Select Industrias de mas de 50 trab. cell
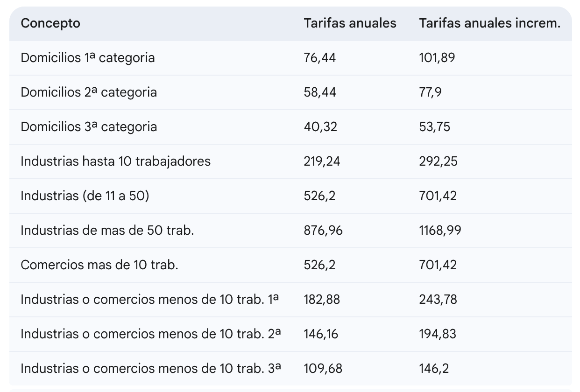 (107, 231)
